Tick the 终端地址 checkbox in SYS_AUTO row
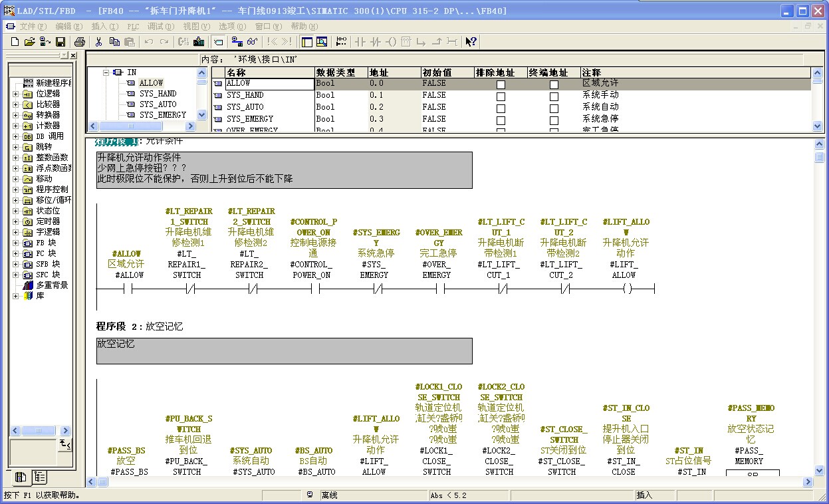The width and height of the screenshot is (829, 504). coord(554,108)
